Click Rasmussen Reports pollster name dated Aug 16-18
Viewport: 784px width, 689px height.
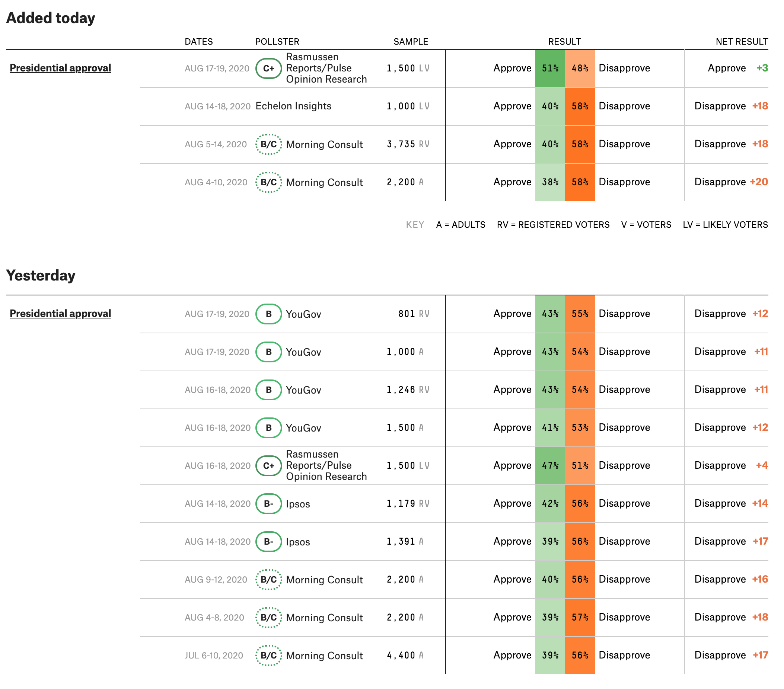326,465
